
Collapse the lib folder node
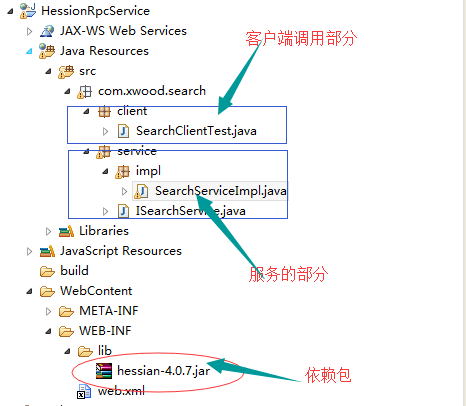click(x=68, y=351)
